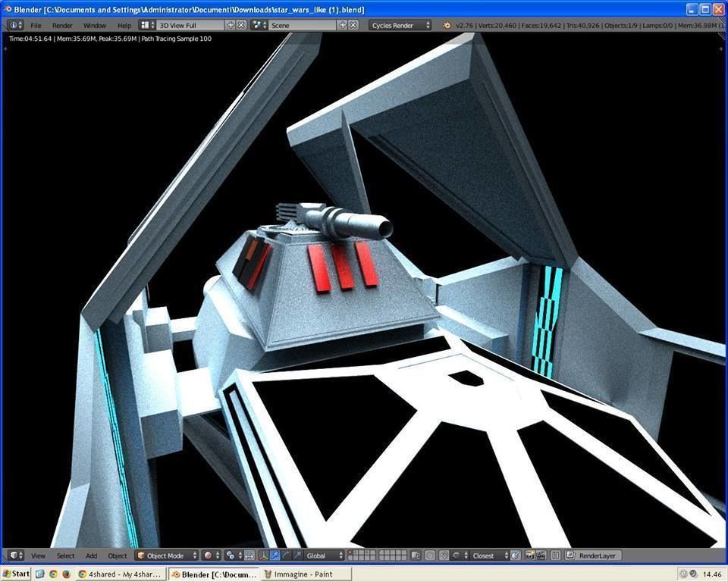Toggle snap during transform magnet
This screenshot has height=582, width=728.
(x=444, y=555)
